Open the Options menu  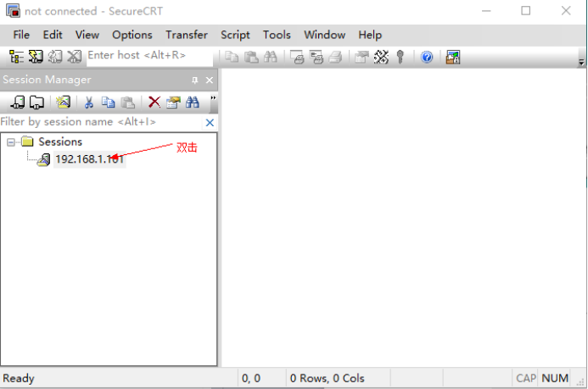(132, 35)
